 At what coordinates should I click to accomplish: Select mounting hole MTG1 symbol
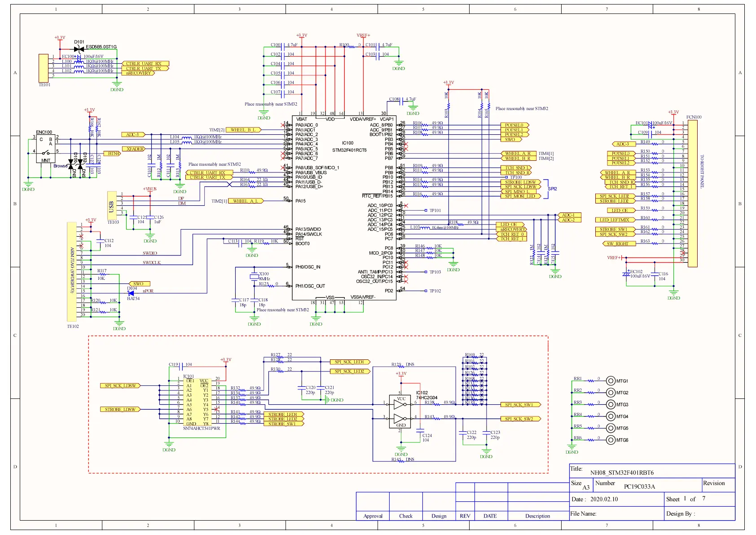coord(611,381)
